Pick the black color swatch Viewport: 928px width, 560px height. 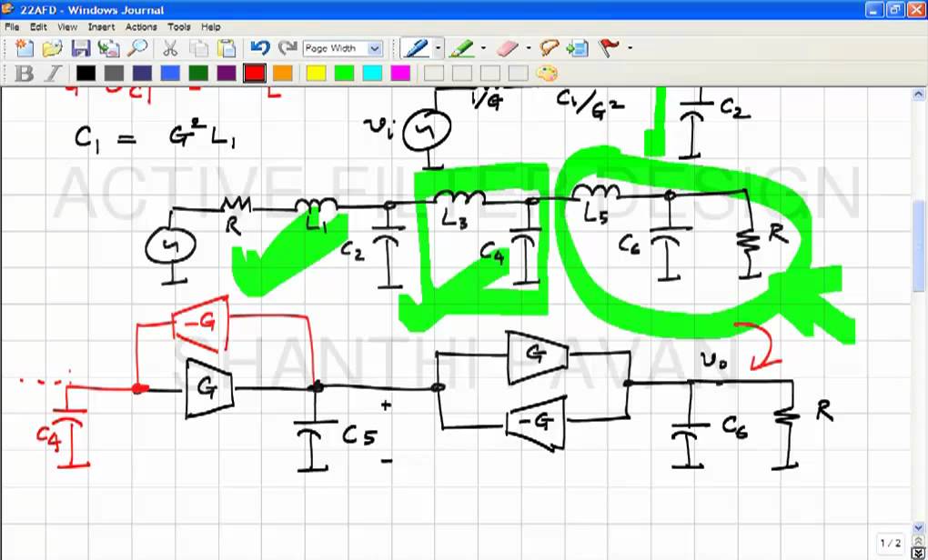coord(86,74)
